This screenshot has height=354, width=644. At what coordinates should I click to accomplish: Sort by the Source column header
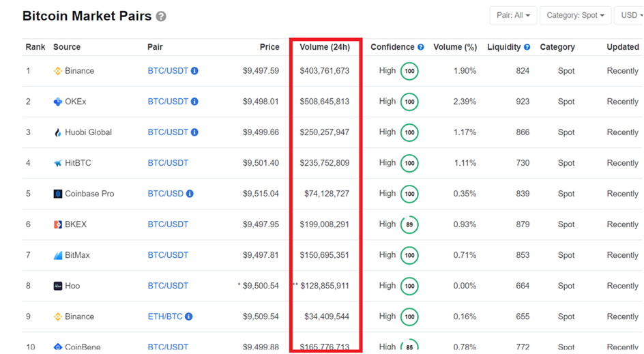click(67, 47)
